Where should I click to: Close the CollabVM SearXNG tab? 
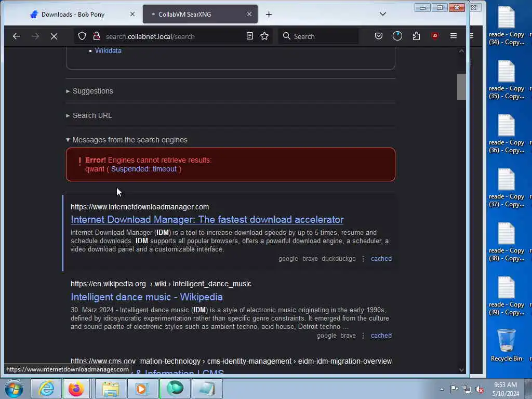coord(249,14)
